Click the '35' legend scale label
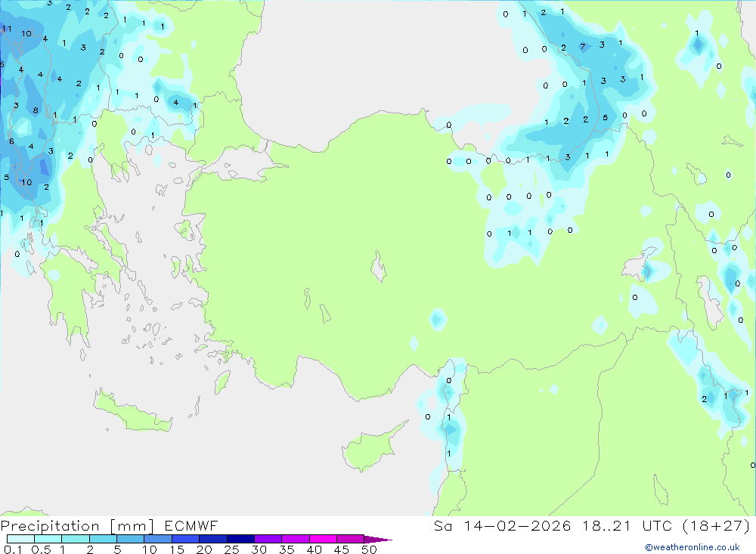 coord(287,549)
